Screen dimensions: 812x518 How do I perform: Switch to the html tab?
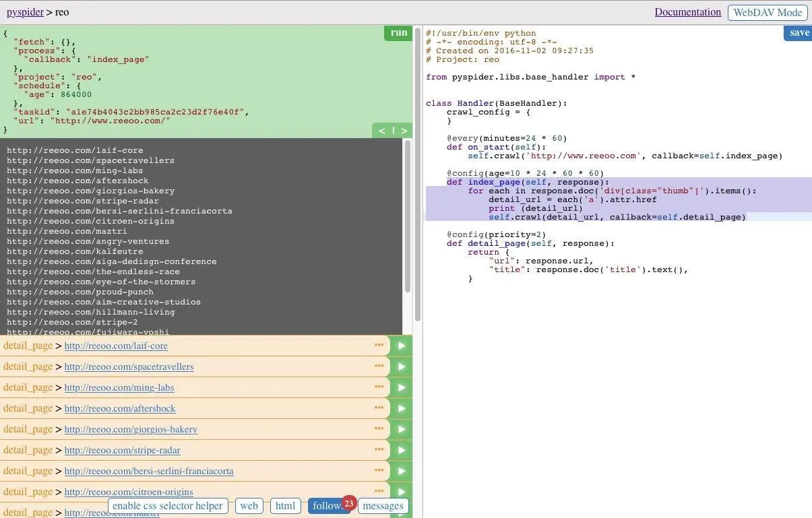pos(285,506)
